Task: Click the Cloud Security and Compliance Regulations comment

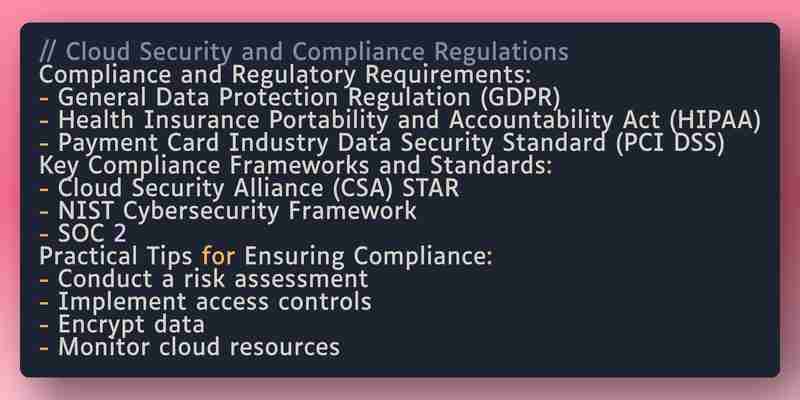Action: point(304,52)
